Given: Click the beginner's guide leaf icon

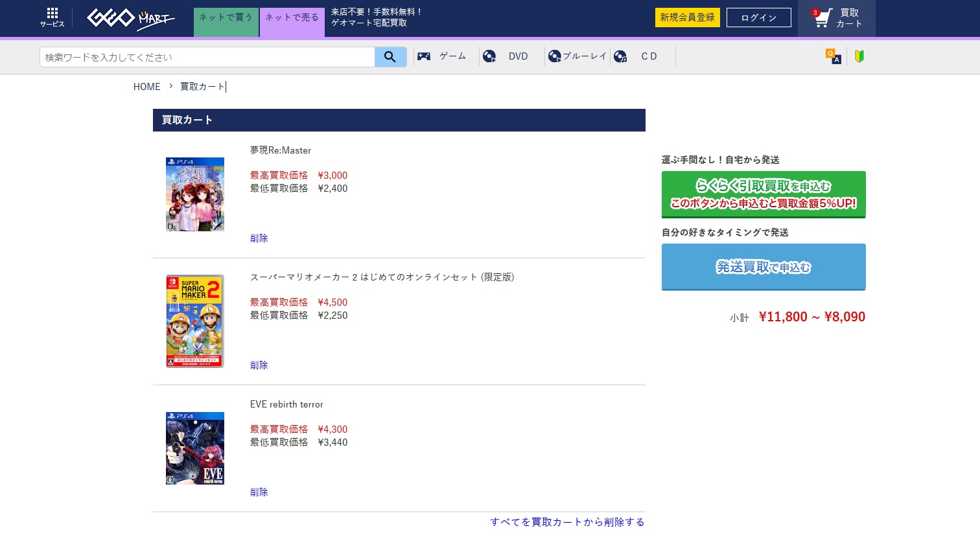Looking at the screenshot, I should pyautogui.click(x=859, y=56).
